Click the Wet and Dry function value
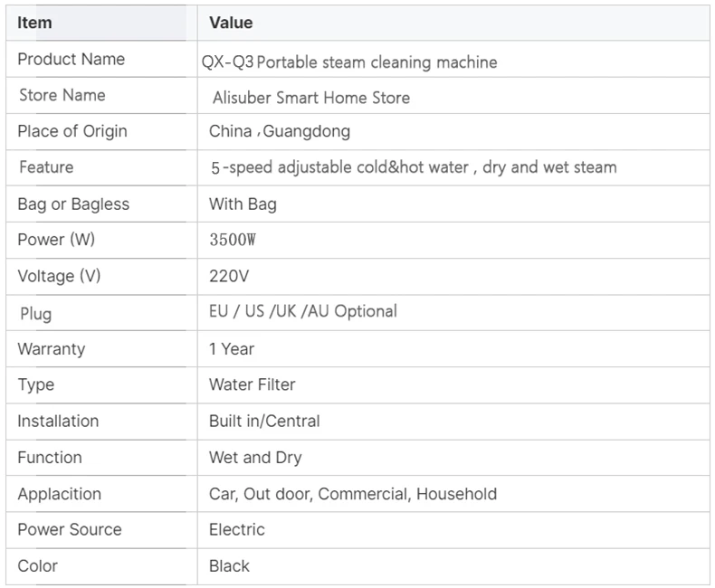Viewport: 715px width, 588px height. (255, 457)
